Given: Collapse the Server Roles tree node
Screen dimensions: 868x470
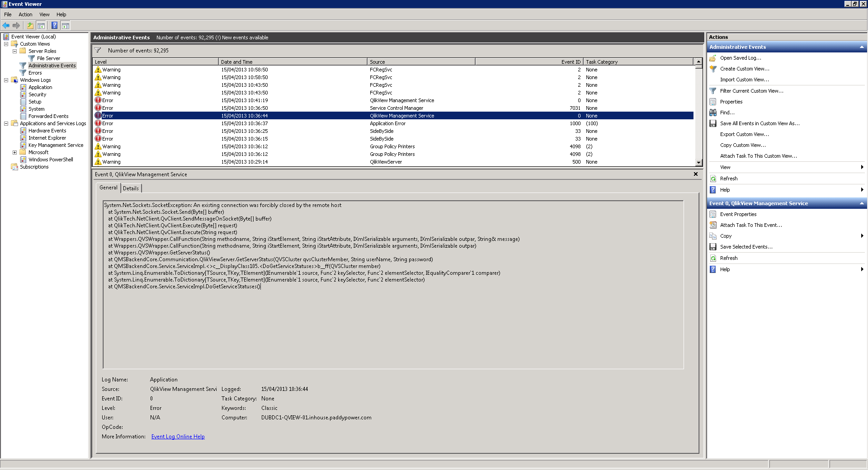Looking at the screenshot, I should click(14, 51).
